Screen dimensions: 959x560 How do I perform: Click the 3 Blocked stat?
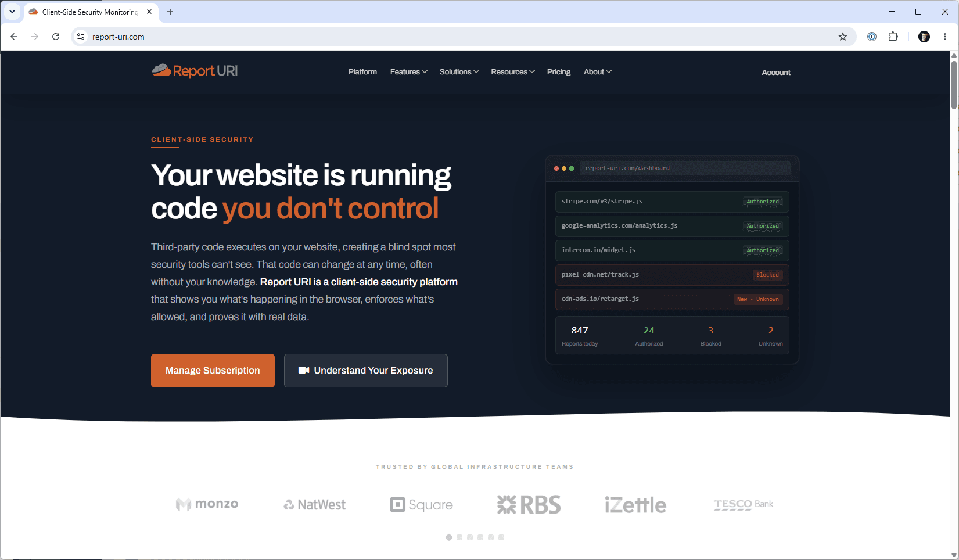click(710, 336)
